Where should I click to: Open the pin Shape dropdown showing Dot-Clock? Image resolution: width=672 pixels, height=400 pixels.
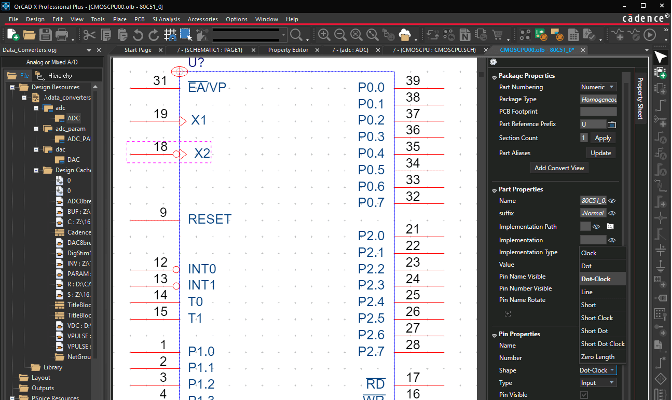[x=597, y=370]
